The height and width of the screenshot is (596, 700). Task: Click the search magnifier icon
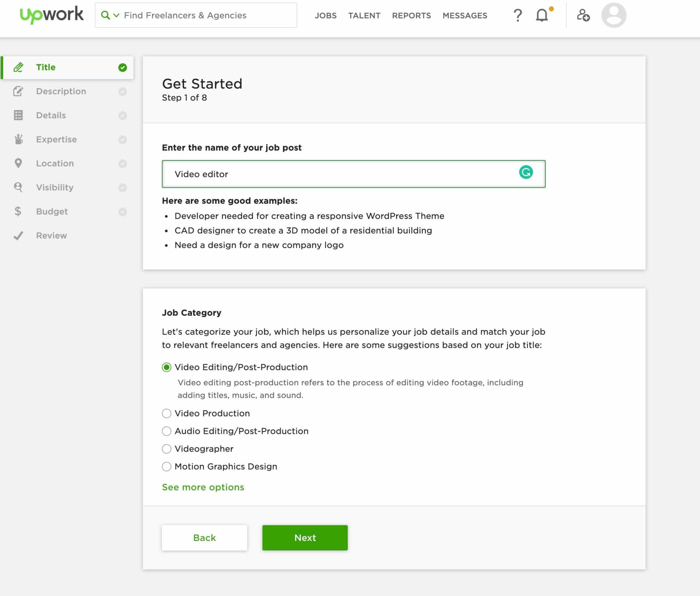click(105, 15)
